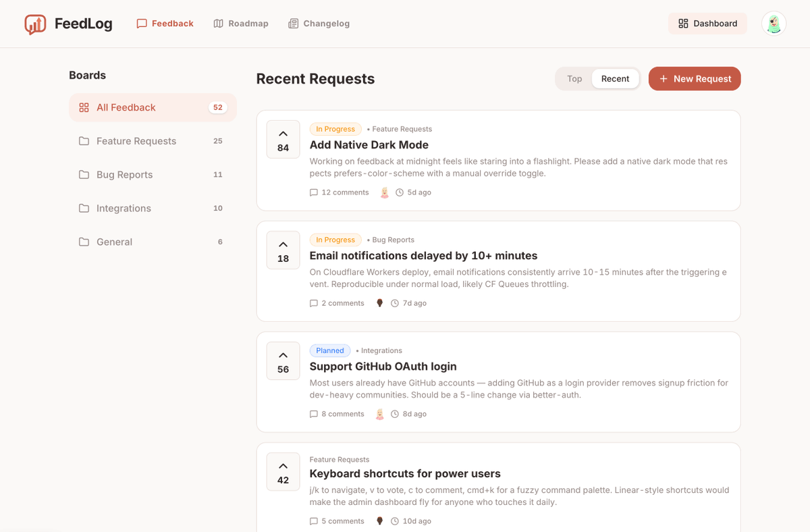Select the Integrations board
This screenshot has height=532, width=810.
click(x=153, y=209)
